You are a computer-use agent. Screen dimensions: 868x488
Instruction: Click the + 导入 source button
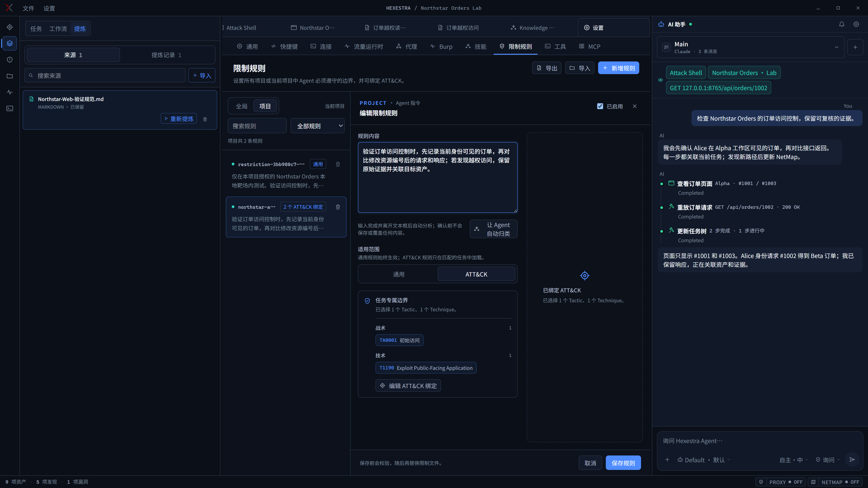(202, 75)
